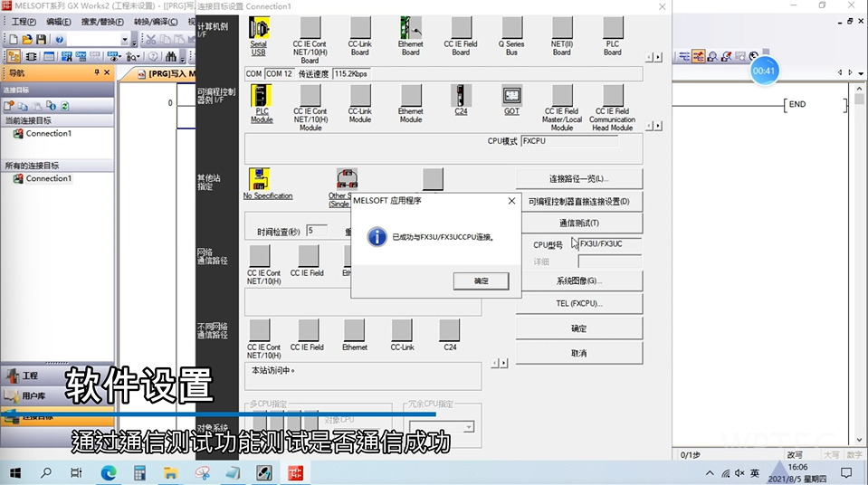
Task: Click the volume icon in system tray
Action: coord(739,473)
